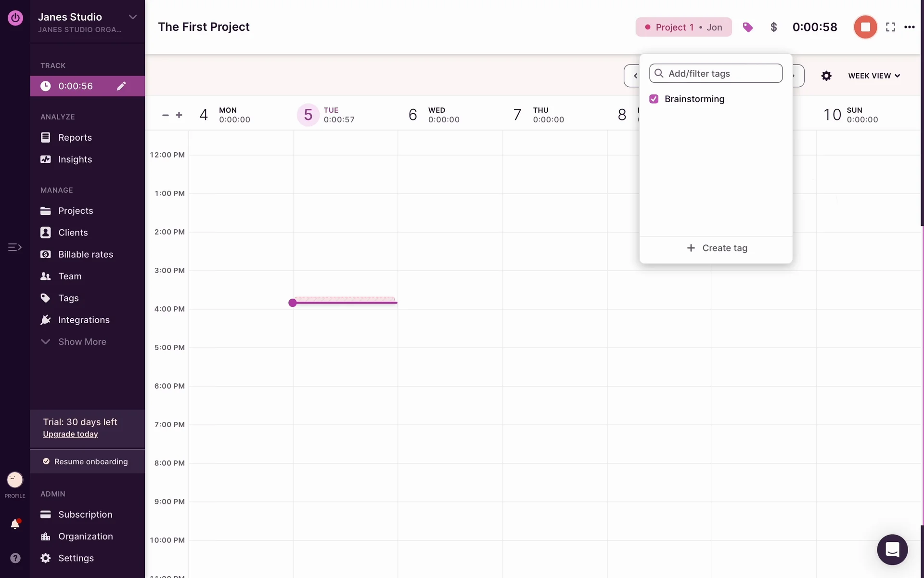This screenshot has width=924, height=578.
Task: Click the Add/filter tags search field
Action: (722, 74)
